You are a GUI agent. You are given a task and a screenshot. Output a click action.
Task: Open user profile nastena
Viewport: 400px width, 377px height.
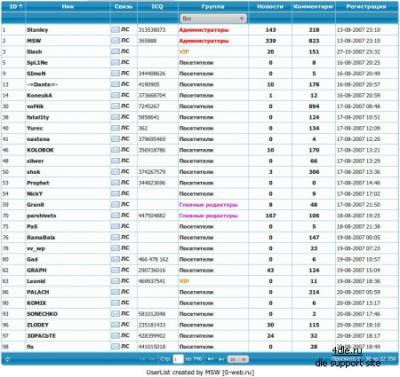point(38,139)
